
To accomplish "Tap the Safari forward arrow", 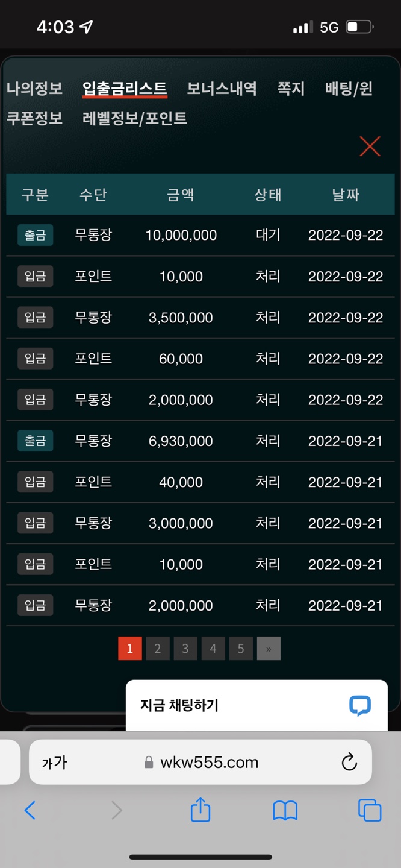I will tap(116, 810).
